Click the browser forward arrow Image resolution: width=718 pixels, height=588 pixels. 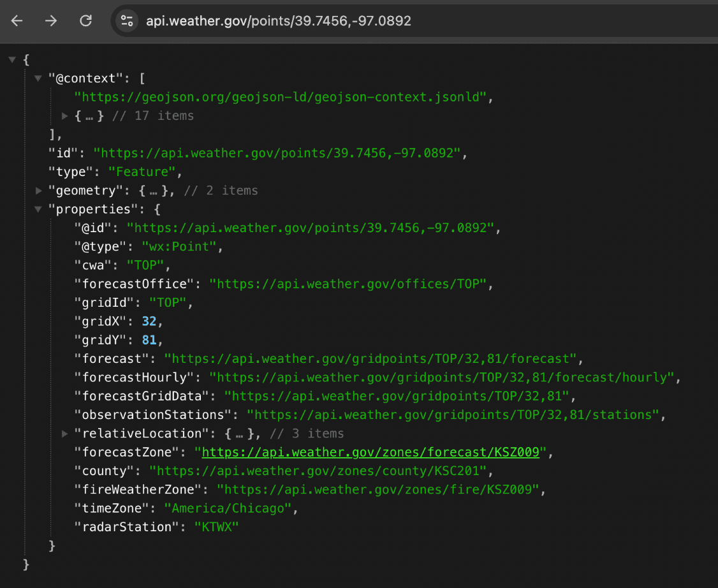(51, 20)
